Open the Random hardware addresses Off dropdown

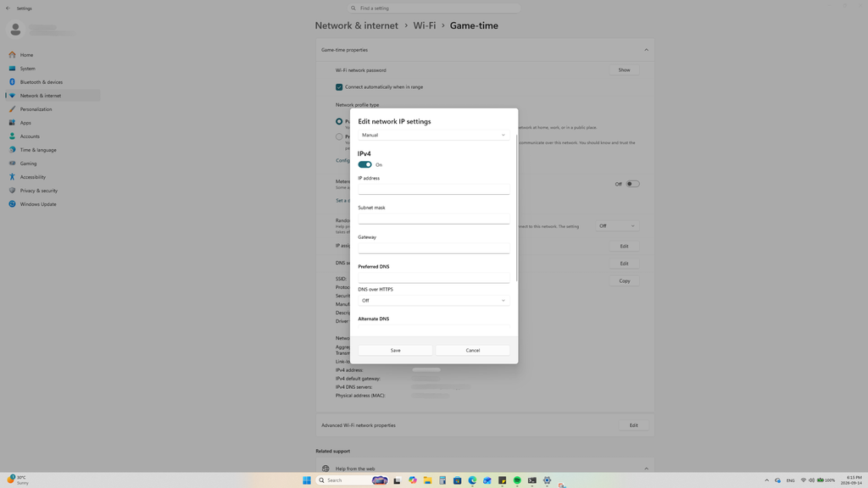click(617, 225)
